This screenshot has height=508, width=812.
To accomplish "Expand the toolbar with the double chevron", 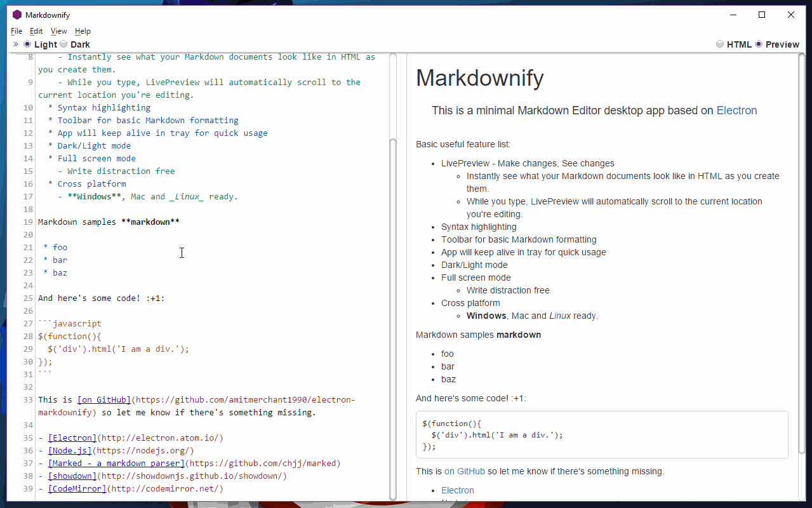I will (x=16, y=44).
